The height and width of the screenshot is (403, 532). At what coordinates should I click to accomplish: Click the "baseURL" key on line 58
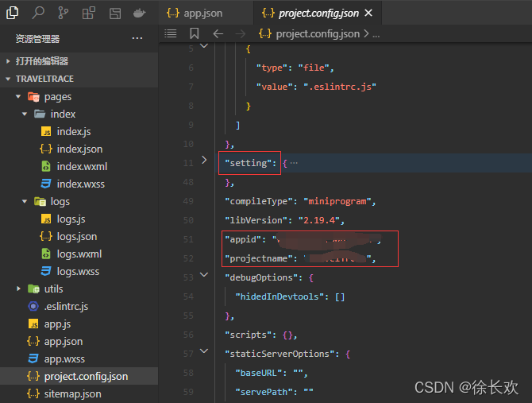pos(259,373)
